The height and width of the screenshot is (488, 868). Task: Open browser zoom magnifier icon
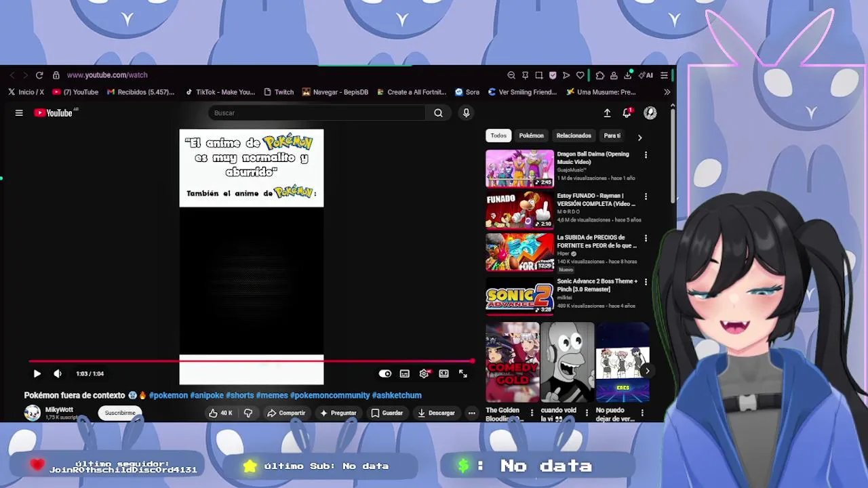point(511,75)
